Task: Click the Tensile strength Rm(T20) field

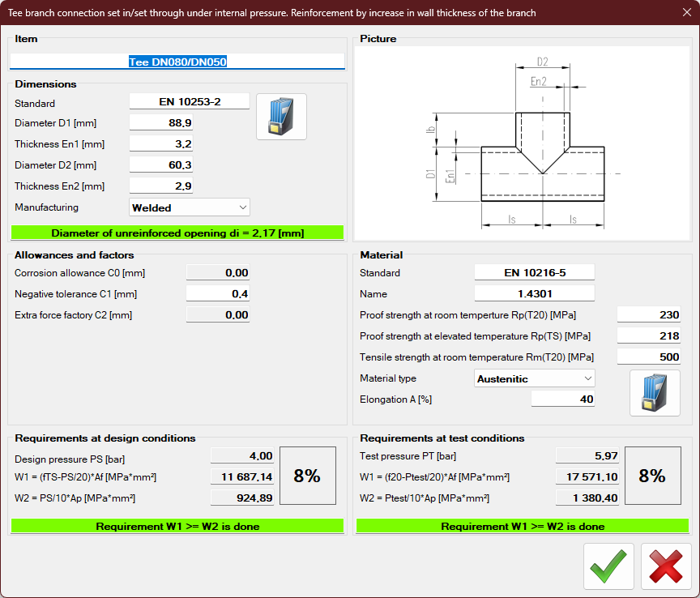Action: coord(648,357)
